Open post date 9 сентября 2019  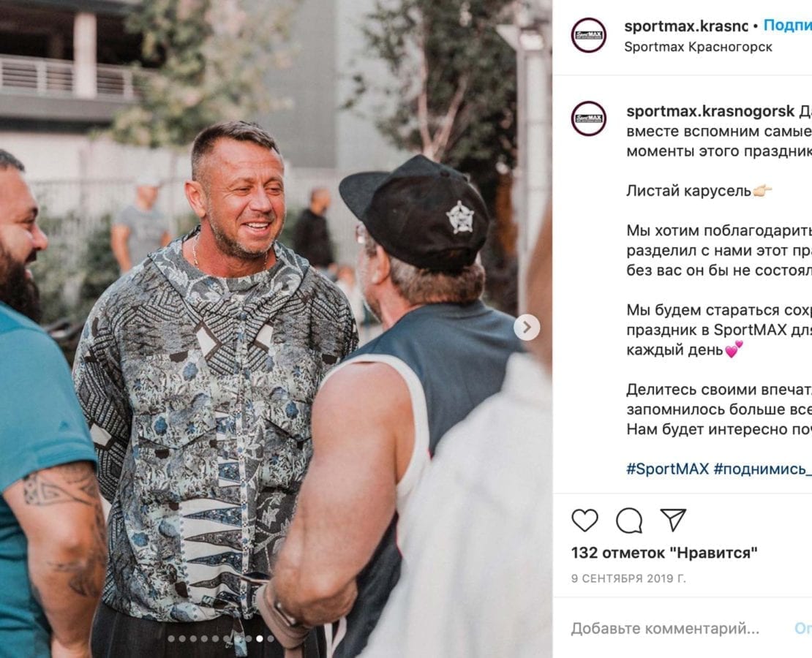(628, 578)
